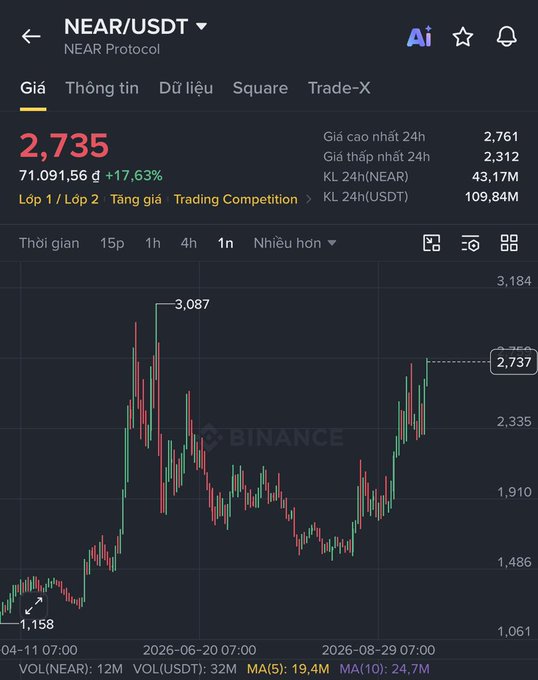
Task: Open the Trade-X tab
Action: (339, 88)
